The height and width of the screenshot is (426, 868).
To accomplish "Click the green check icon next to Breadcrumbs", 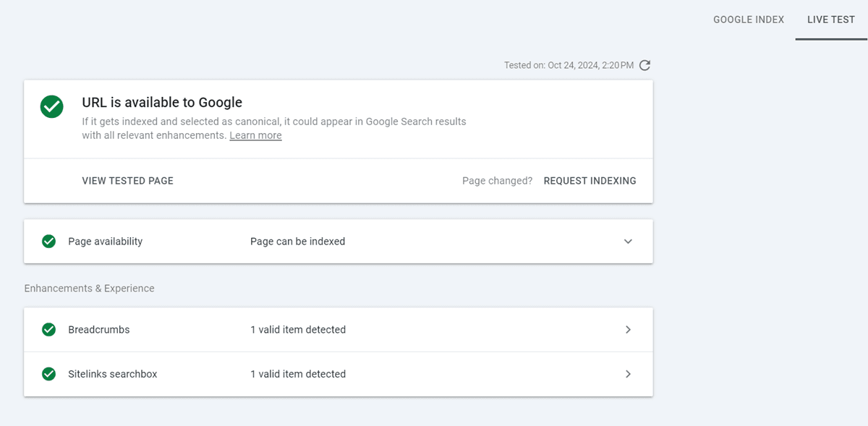I will (48, 329).
